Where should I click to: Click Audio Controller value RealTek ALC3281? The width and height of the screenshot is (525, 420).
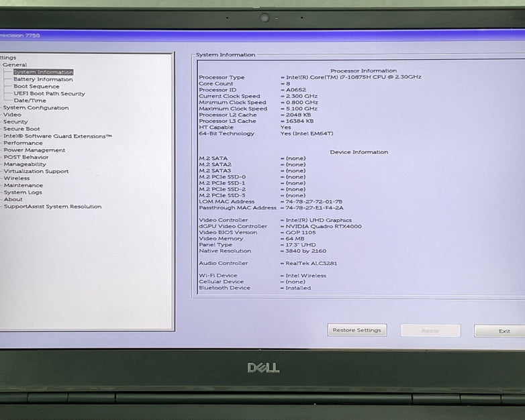pyautogui.click(x=311, y=264)
